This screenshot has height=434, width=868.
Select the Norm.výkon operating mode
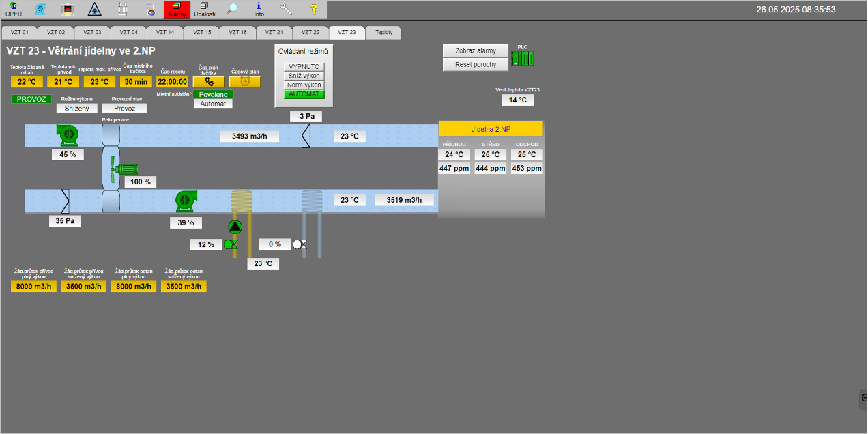point(304,85)
